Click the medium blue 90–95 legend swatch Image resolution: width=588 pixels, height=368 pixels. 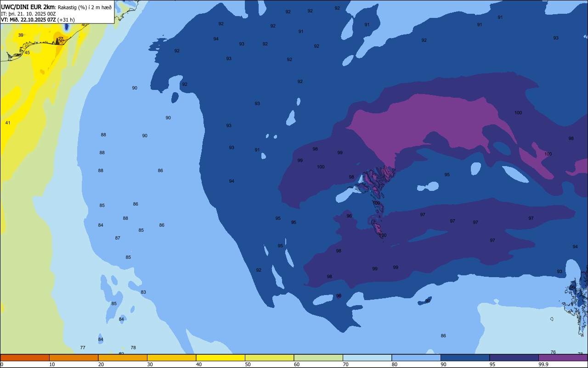pos(465,357)
